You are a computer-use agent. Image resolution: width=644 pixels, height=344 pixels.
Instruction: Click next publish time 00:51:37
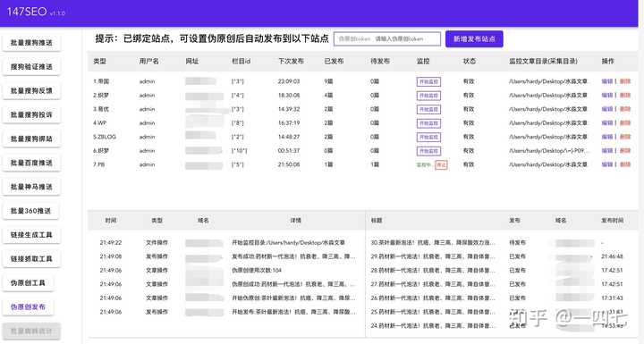pyautogui.click(x=289, y=151)
